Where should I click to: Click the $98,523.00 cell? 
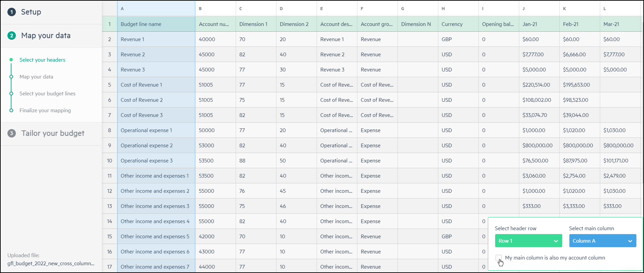click(x=580, y=100)
